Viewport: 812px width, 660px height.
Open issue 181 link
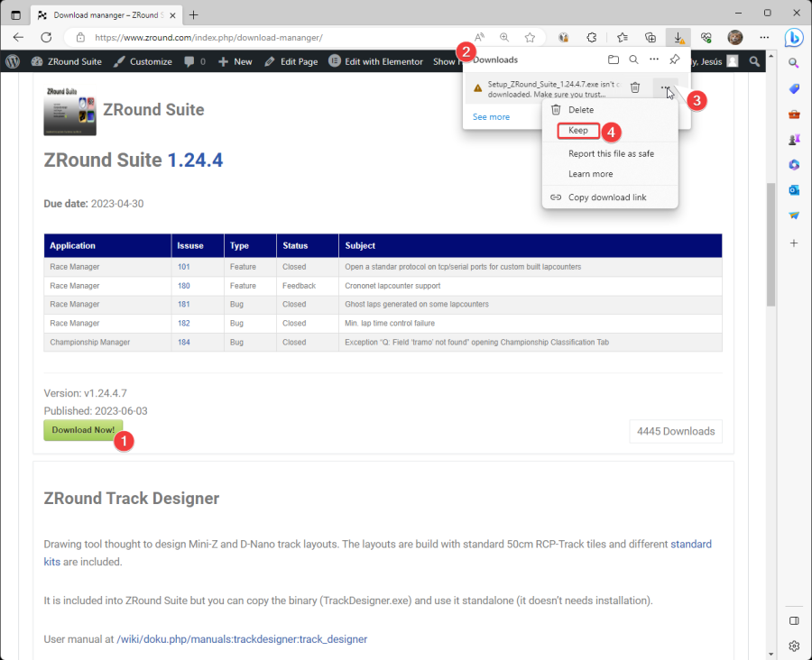pyautogui.click(x=183, y=305)
